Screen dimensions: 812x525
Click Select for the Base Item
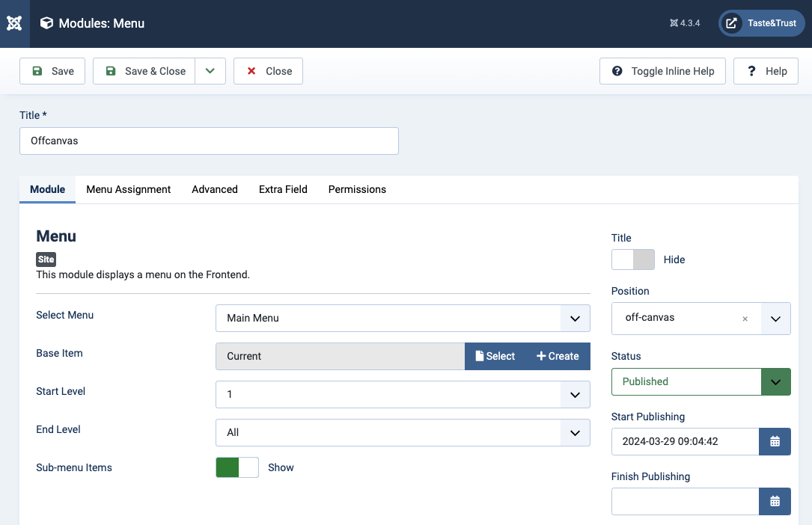[x=495, y=356]
